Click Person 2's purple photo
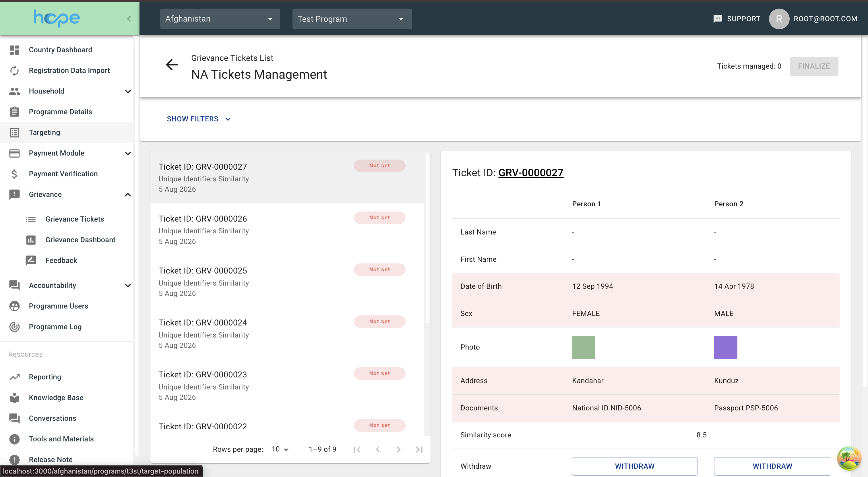 point(725,347)
